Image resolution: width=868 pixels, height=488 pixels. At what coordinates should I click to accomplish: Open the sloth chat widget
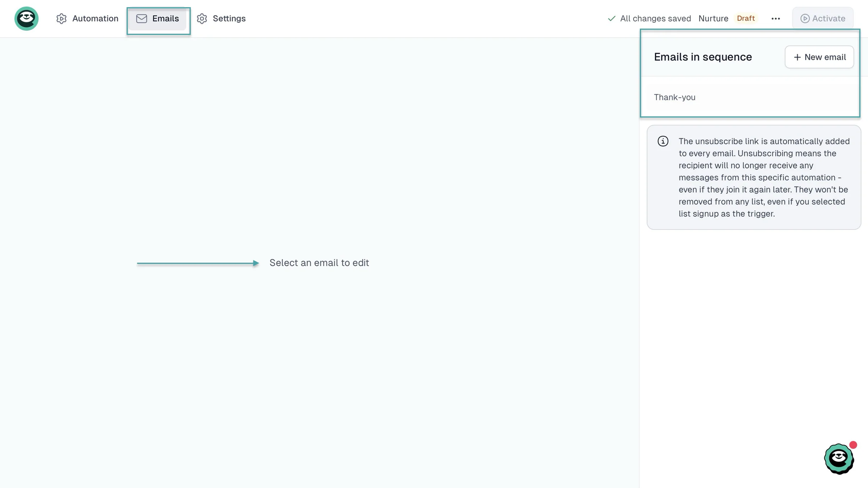[x=839, y=458]
